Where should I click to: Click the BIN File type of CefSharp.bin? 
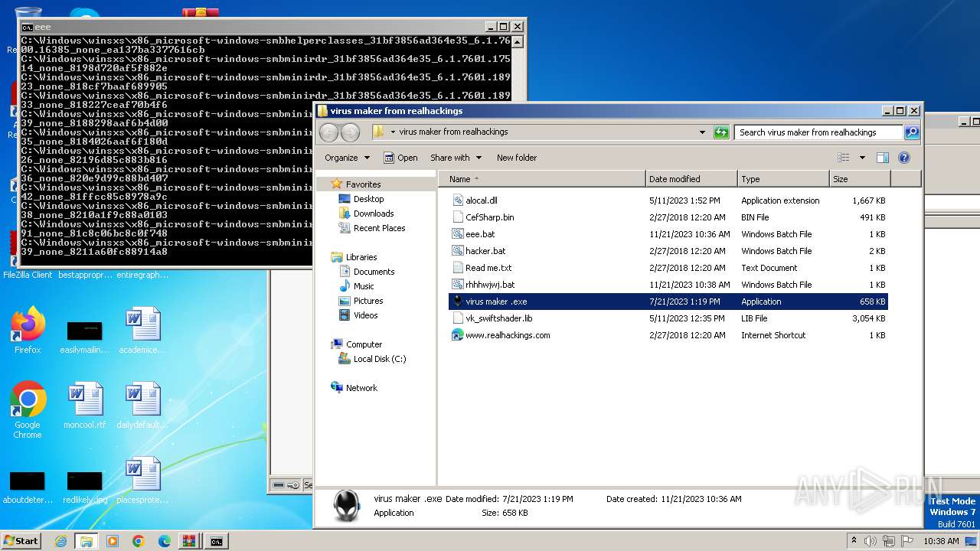coord(755,217)
